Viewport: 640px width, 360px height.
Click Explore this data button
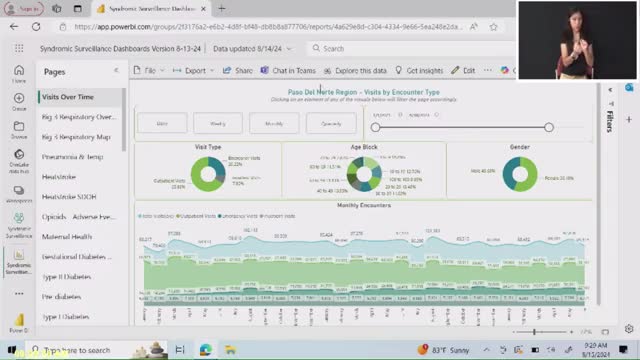[x=355, y=71]
